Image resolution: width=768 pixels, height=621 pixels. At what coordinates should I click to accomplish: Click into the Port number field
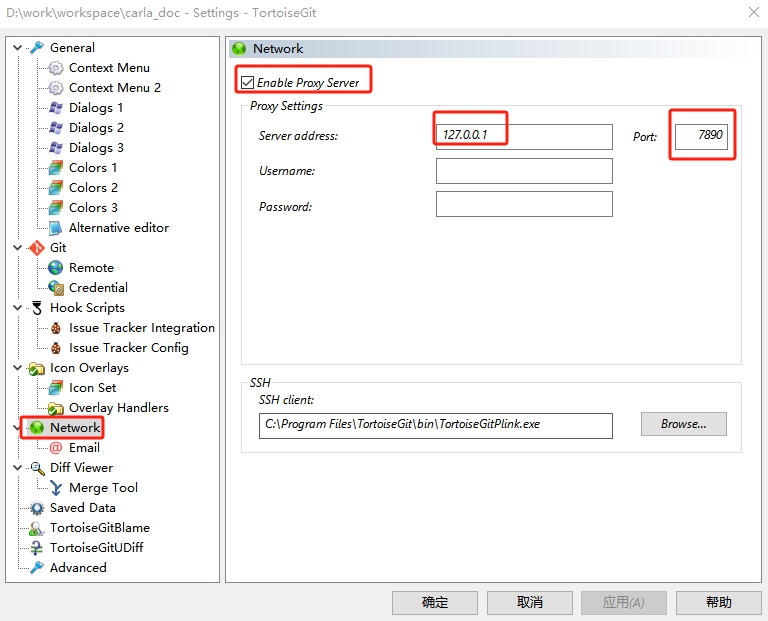click(701, 136)
